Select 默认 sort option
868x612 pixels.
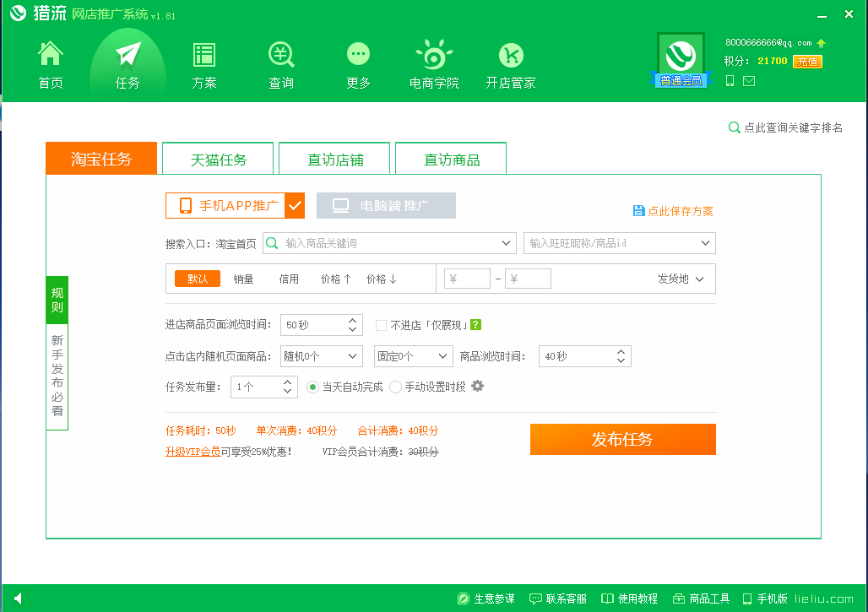[198, 279]
